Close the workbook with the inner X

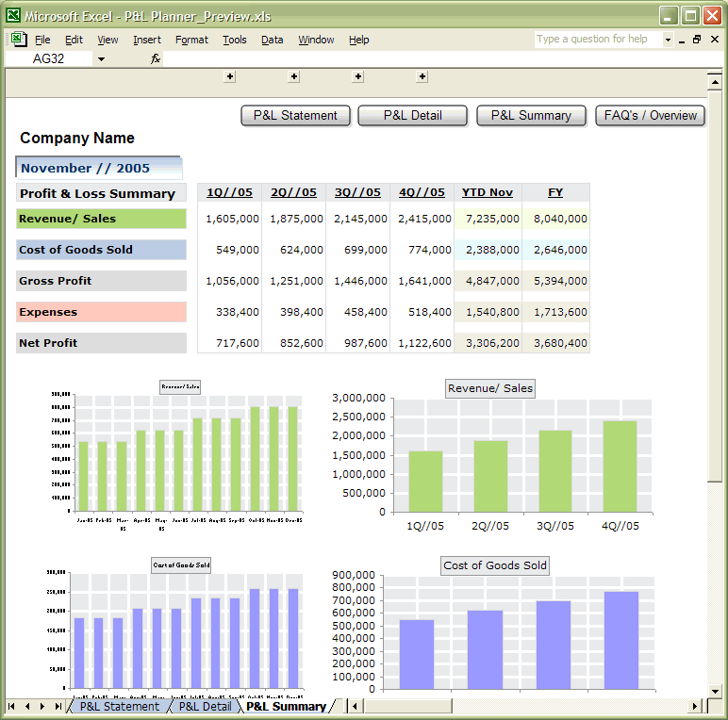pos(715,40)
